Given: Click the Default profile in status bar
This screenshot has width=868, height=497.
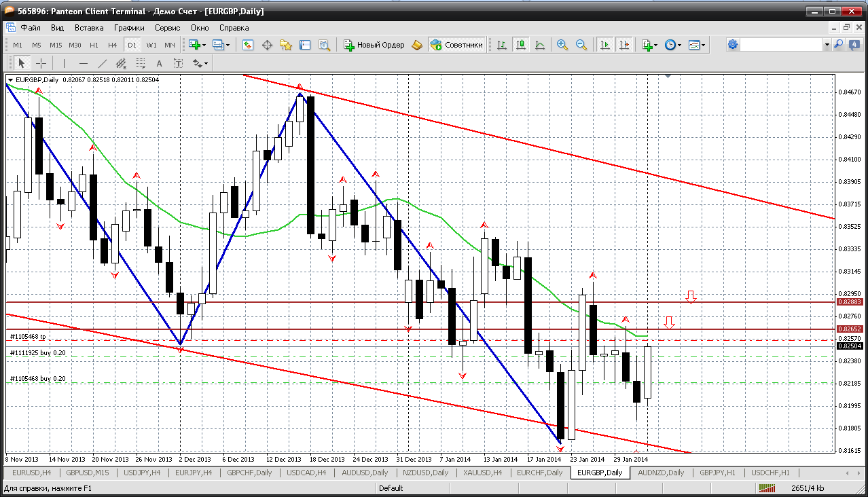Looking at the screenshot, I should click(x=391, y=488).
